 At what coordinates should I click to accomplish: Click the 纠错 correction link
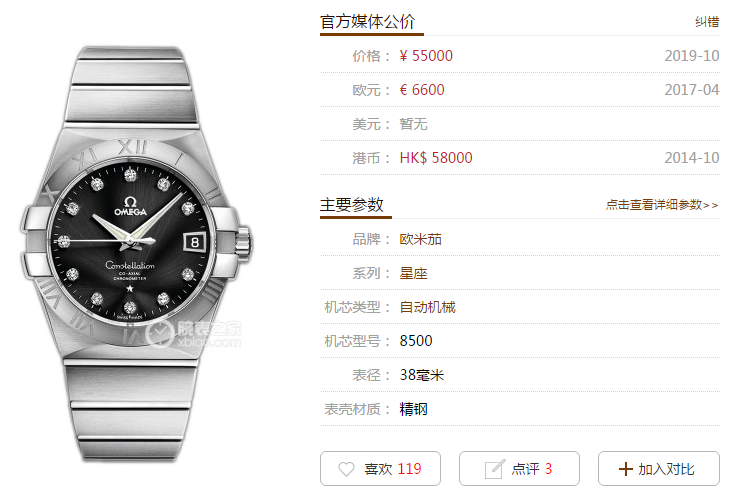pos(707,22)
